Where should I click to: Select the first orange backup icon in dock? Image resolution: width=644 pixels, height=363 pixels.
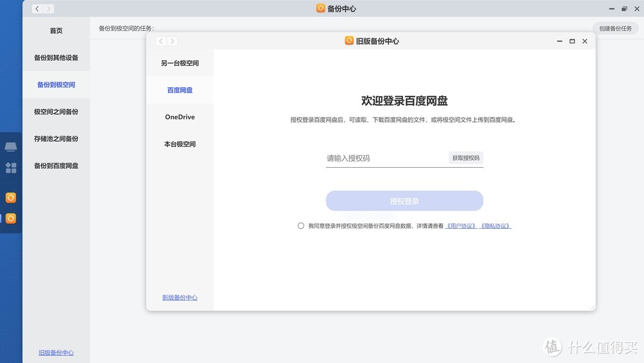(x=10, y=197)
